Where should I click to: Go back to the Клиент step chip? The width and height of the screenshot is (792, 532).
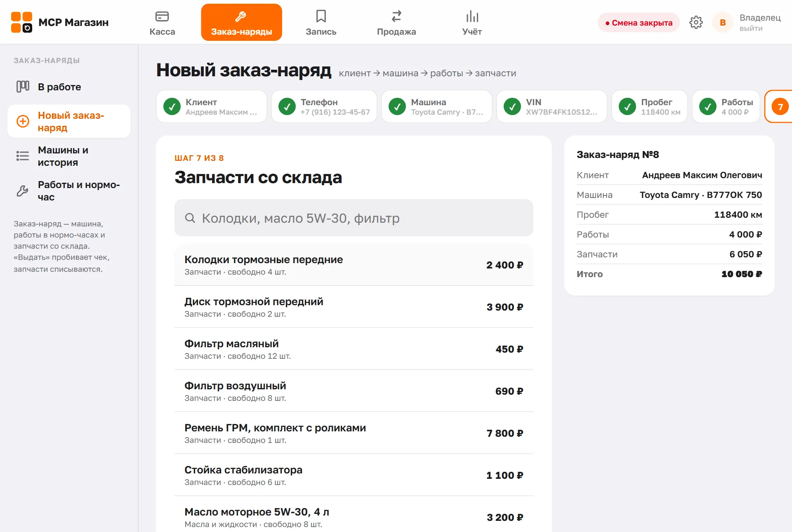point(212,106)
